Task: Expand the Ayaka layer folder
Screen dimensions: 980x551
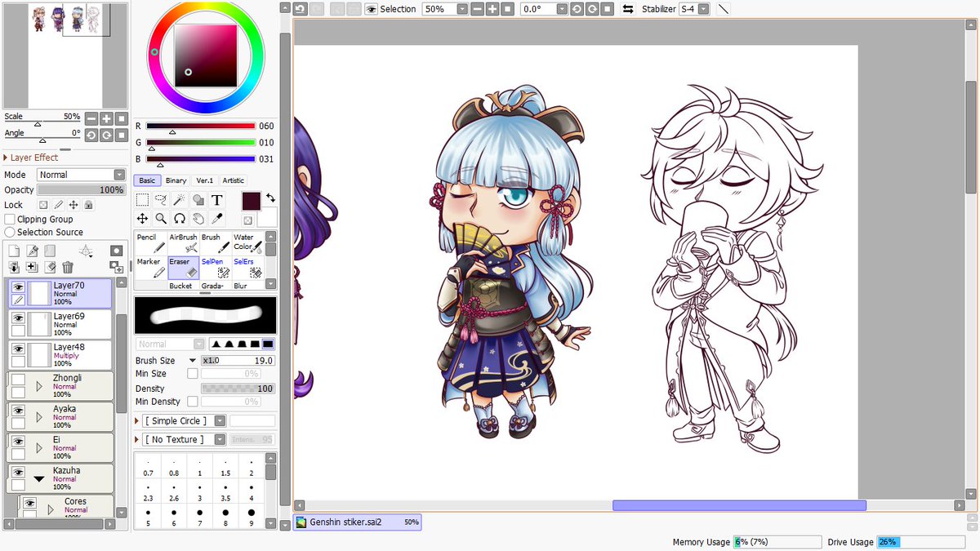Action: [x=38, y=417]
